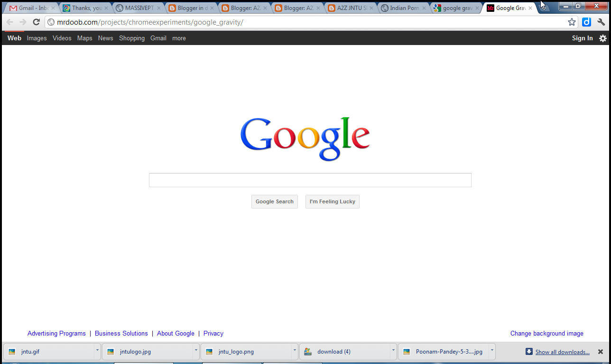This screenshot has width=611, height=364.
Task: Close the Google Gravity tab
Action: [531, 8]
